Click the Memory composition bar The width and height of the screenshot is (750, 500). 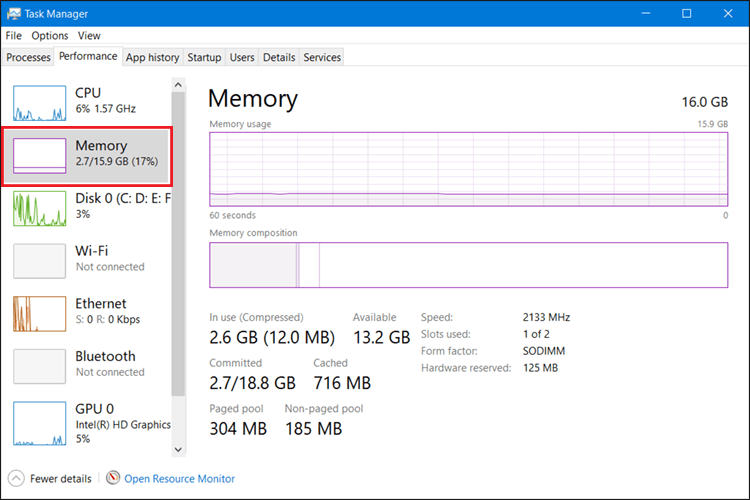click(x=467, y=265)
